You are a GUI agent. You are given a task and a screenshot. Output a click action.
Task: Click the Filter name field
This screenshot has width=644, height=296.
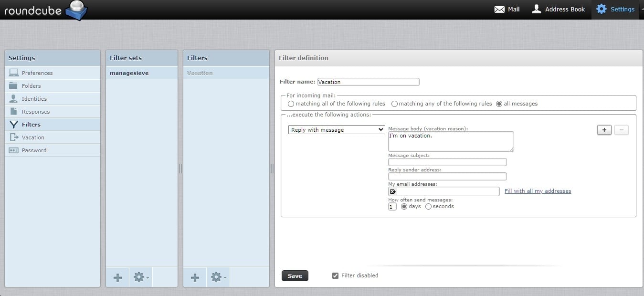click(368, 82)
